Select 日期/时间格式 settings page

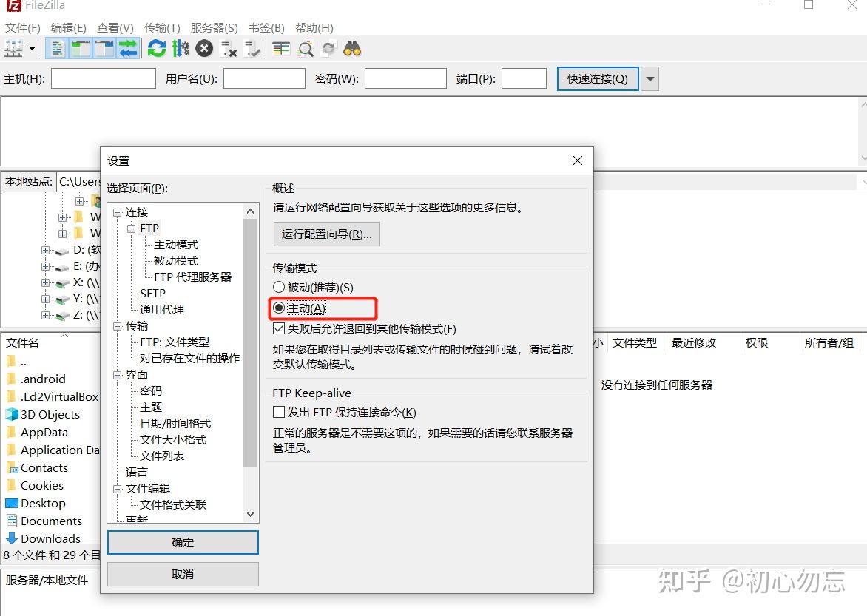175,424
